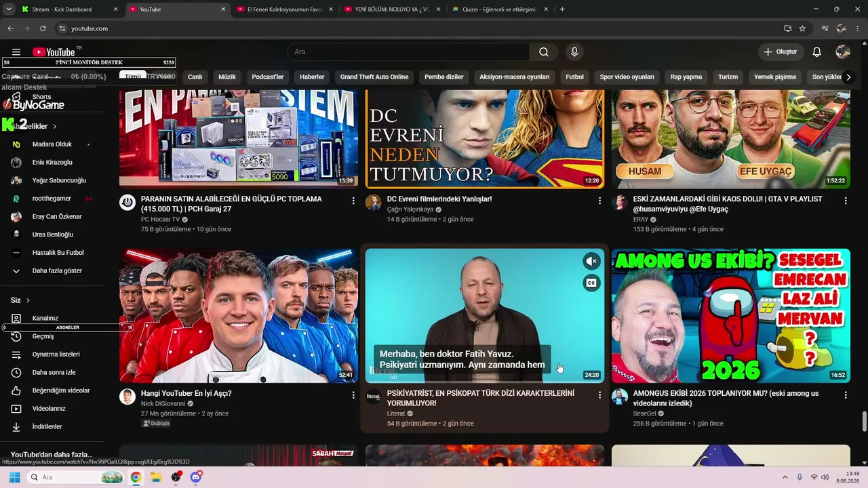Open OBS Studio from the taskbar

[176, 477]
